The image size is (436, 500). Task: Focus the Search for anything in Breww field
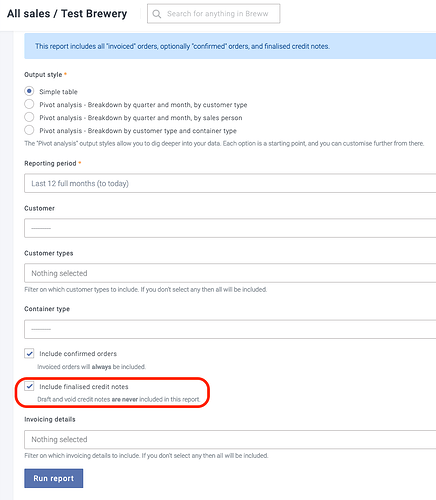click(213, 14)
